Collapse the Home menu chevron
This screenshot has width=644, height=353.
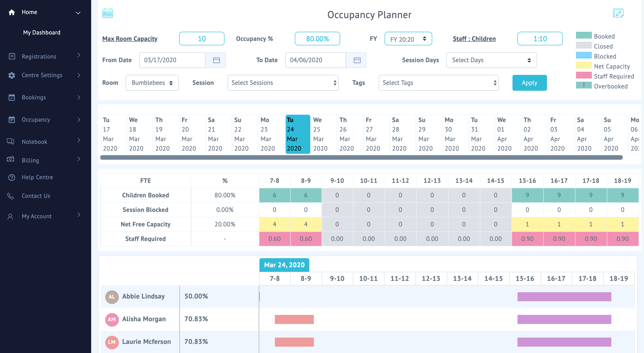[78, 13]
